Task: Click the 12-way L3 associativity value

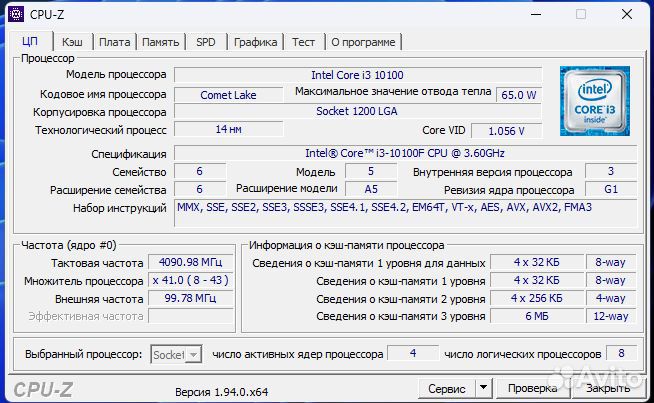Action: 611,316
